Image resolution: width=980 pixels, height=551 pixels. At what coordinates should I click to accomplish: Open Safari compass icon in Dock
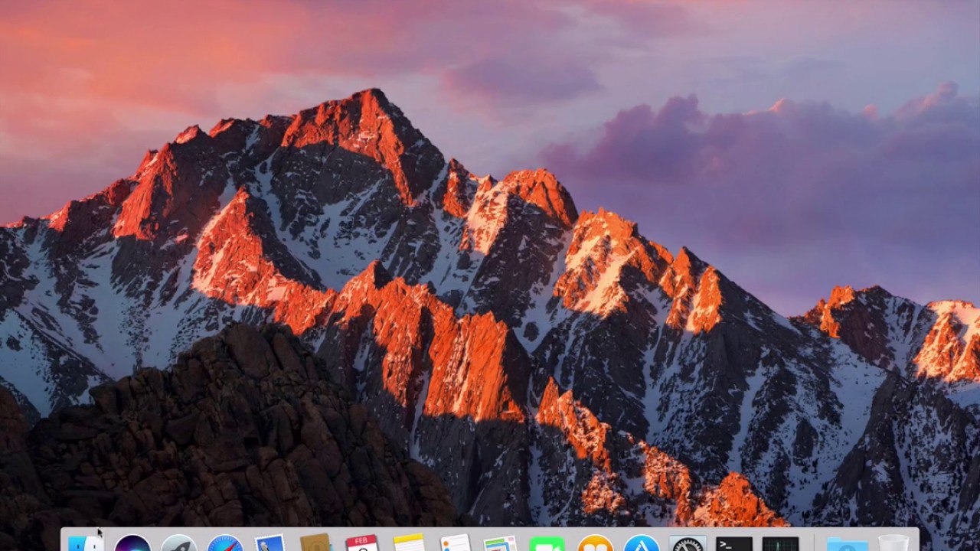(225, 543)
